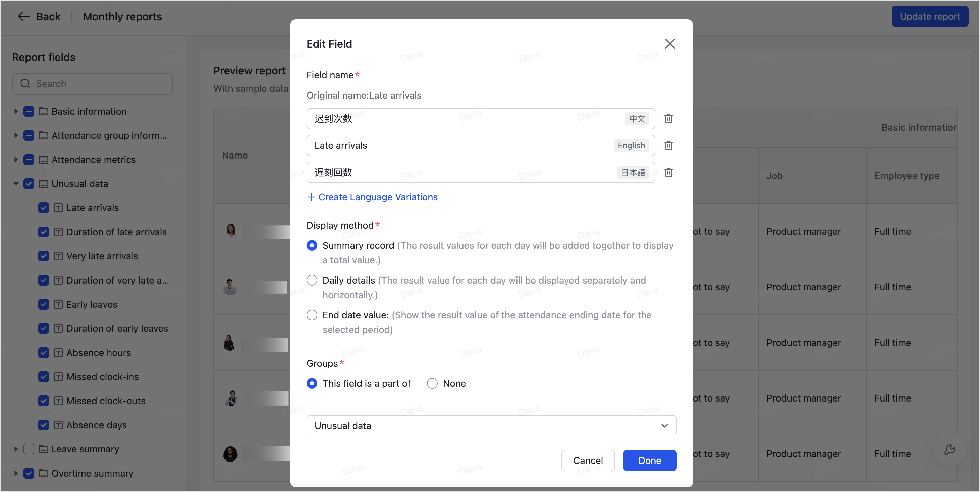Click the folder icon beside Attendance metrics

pyautogui.click(x=43, y=159)
